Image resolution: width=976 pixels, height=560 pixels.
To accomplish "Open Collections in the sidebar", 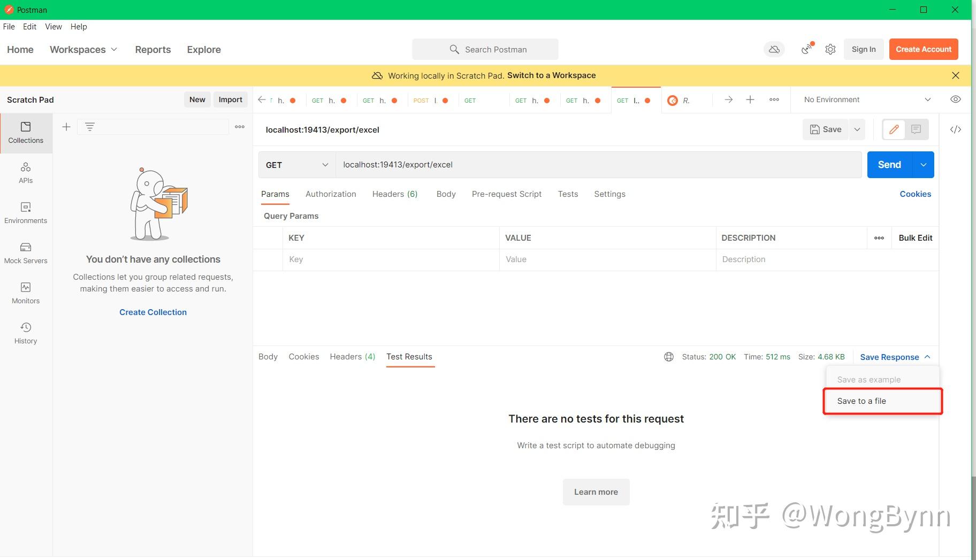I will [26, 133].
